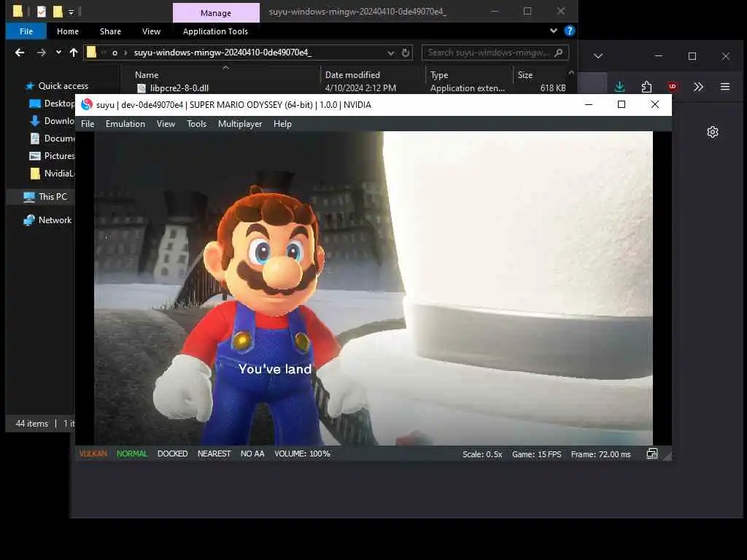The width and height of the screenshot is (747, 560).
Task: Select the NvidiaL folder in navigation pane
Action: tap(52, 174)
